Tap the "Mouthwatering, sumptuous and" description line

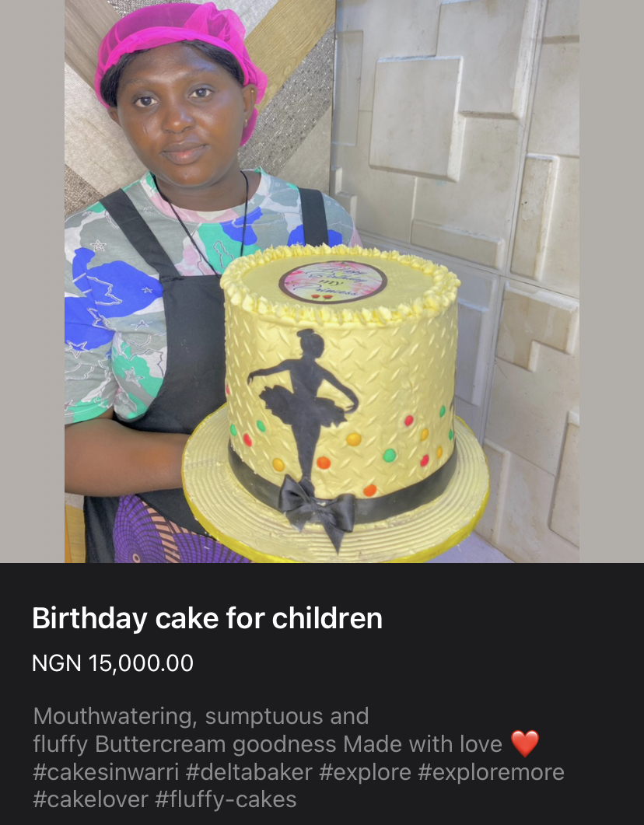coord(201,716)
